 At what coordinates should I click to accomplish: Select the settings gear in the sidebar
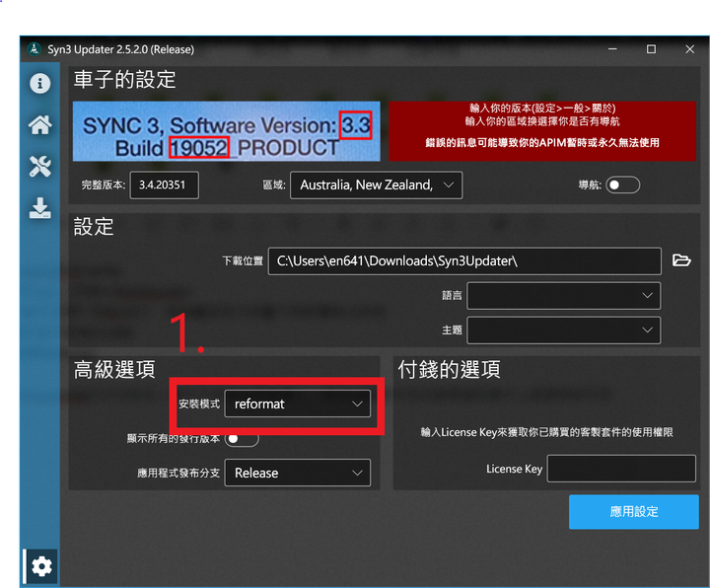(x=41, y=566)
